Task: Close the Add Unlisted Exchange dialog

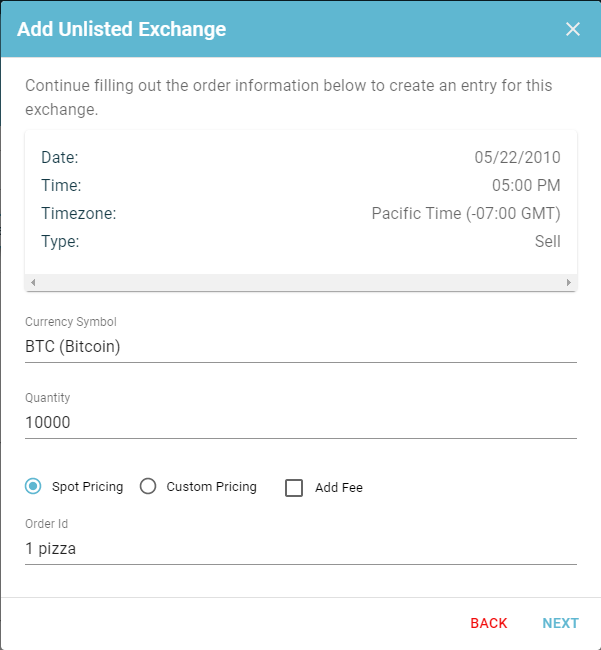Action: click(573, 29)
